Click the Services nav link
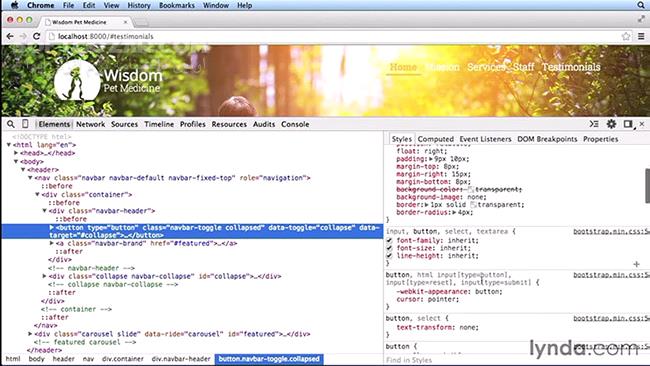The width and height of the screenshot is (650, 366). pyautogui.click(x=486, y=67)
